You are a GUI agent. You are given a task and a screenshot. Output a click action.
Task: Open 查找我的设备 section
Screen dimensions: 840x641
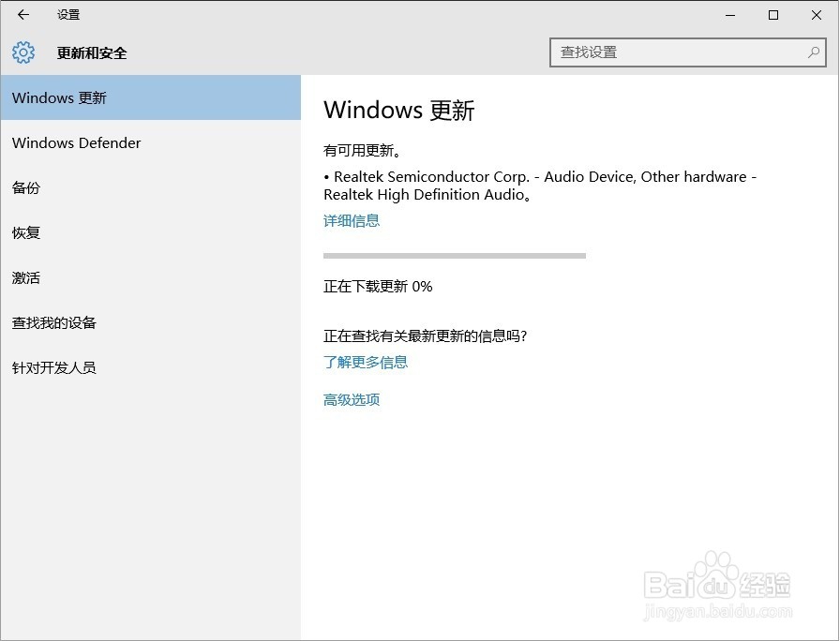pyautogui.click(x=151, y=322)
